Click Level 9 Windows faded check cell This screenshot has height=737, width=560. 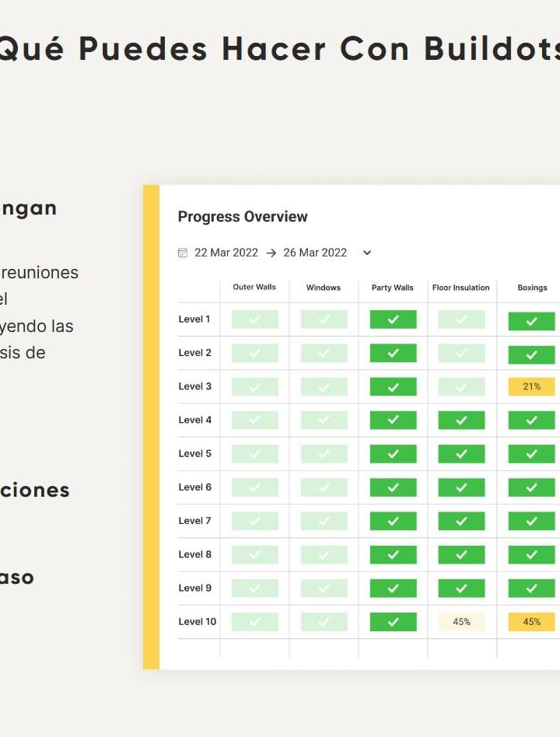(x=324, y=589)
